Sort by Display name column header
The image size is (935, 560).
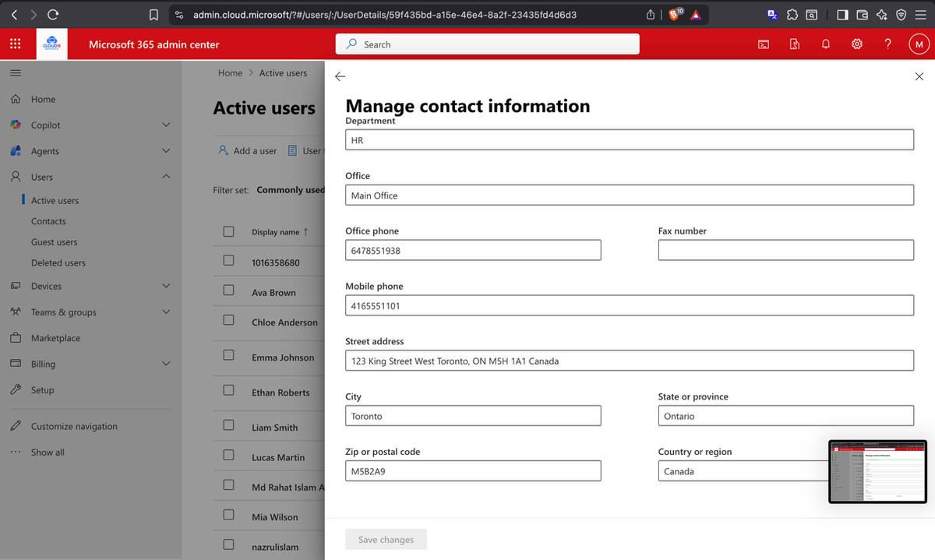point(280,232)
